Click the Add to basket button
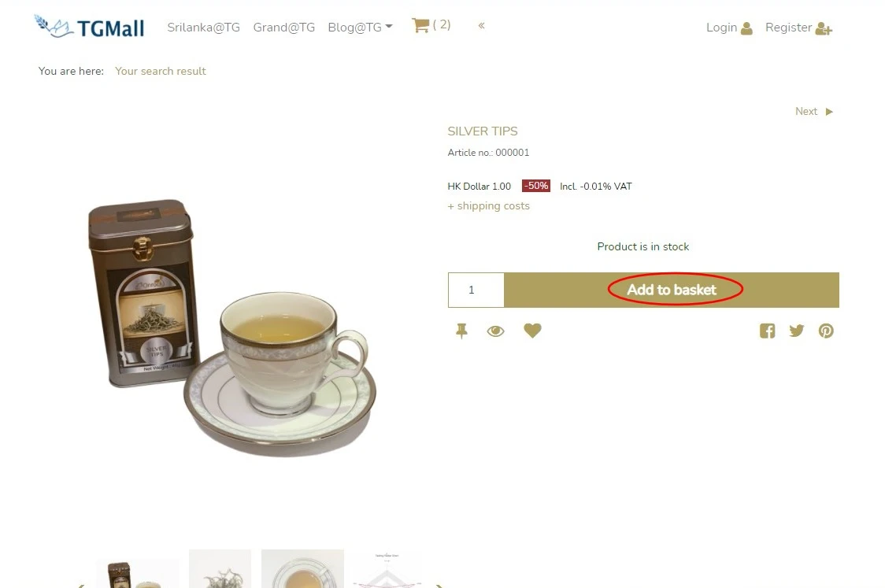Image resolution: width=885 pixels, height=588 pixels. 672,290
